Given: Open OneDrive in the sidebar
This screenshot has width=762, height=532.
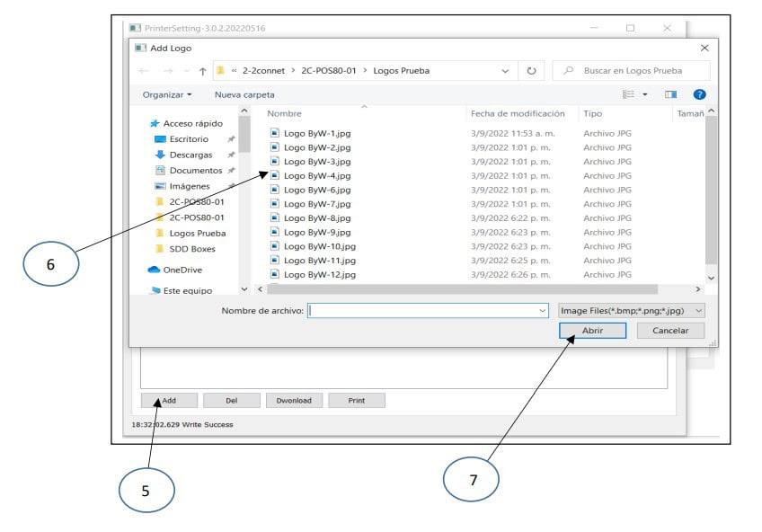Looking at the screenshot, I should (x=182, y=270).
